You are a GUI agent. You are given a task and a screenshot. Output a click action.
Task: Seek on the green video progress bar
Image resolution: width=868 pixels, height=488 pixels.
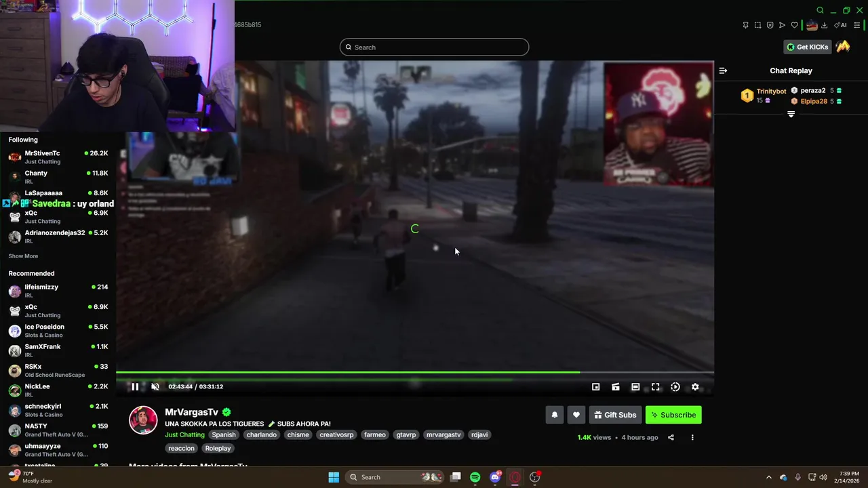coord(415,372)
